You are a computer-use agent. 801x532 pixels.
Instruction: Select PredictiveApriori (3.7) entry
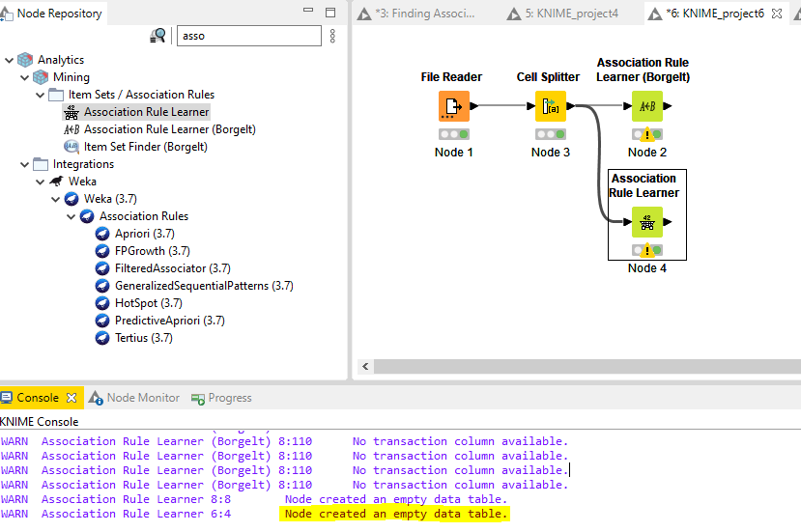click(x=170, y=321)
